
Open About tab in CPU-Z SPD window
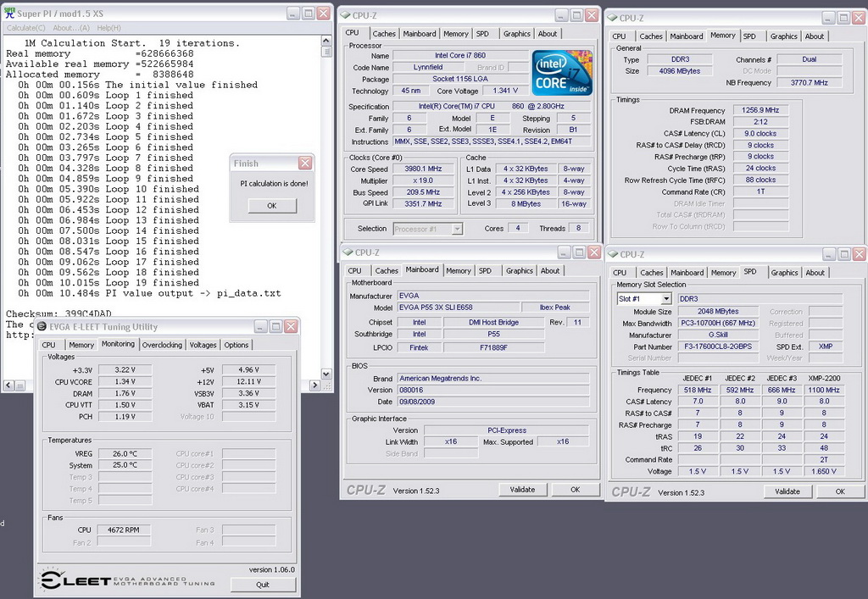(815, 273)
